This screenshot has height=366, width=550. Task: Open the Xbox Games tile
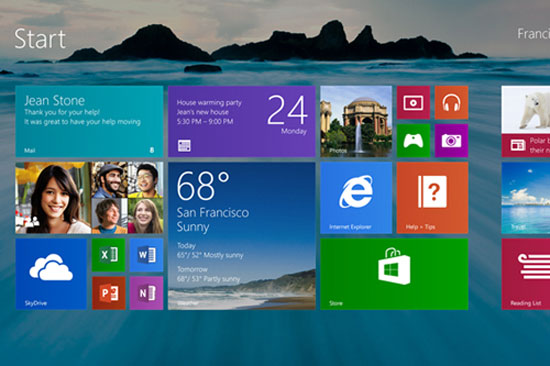(x=413, y=141)
